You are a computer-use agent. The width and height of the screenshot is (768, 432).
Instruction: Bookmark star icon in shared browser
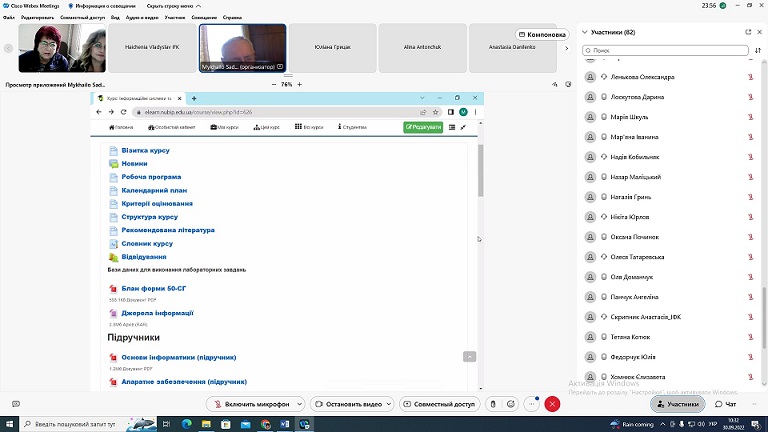point(435,112)
